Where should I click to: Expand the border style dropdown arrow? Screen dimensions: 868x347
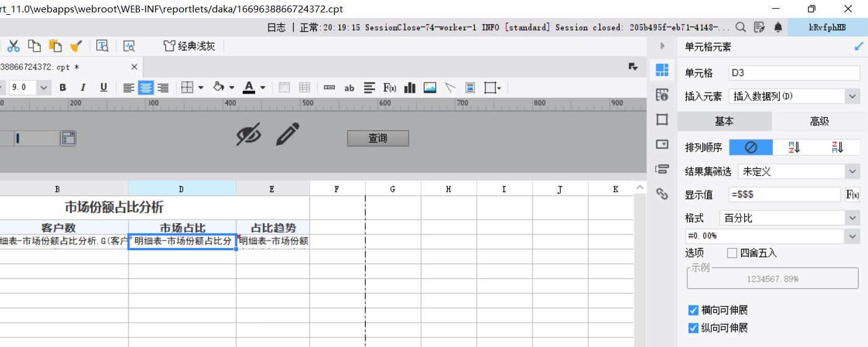pos(201,88)
